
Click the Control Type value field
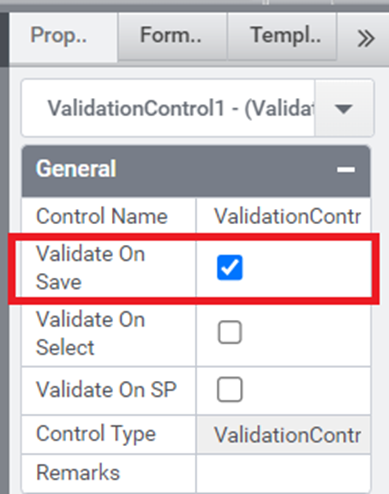coord(283,434)
